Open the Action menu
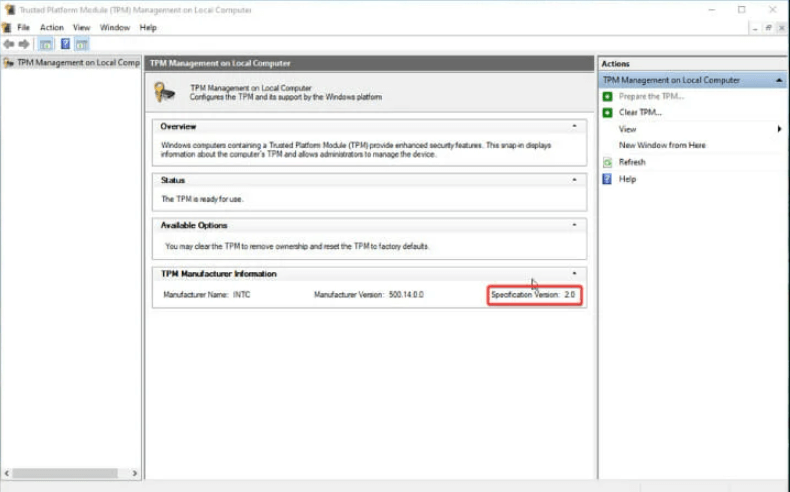Image resolution: width=790 pixels, height=492 pixels. [x=52, y=28]
